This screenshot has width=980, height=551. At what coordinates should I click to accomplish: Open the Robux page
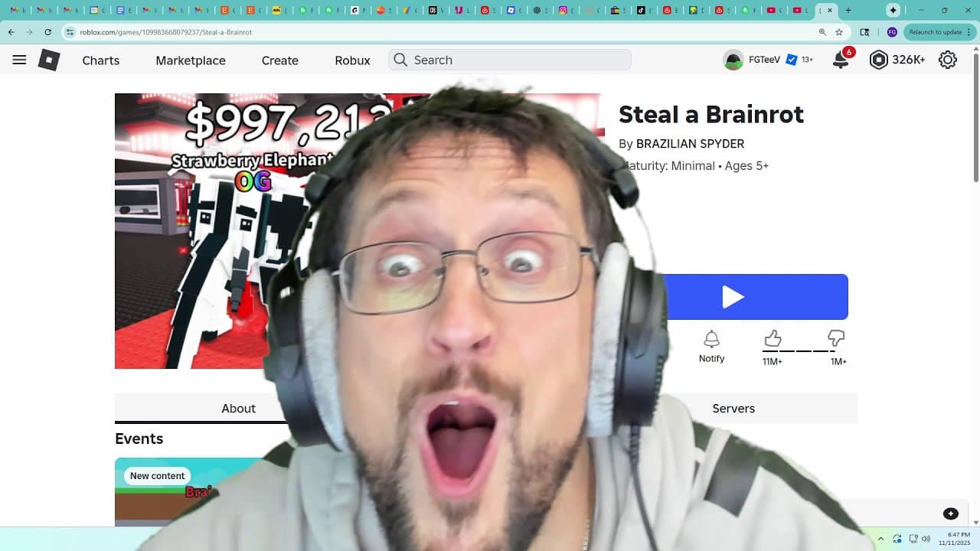352,60
